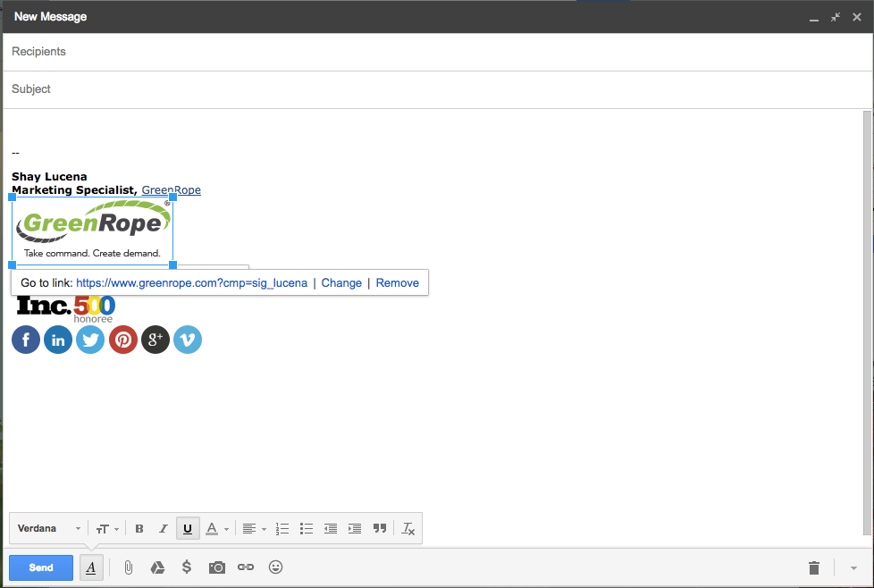874x588 pixels.
Task: Apply blockquote formatting
Action: point(380,528)
